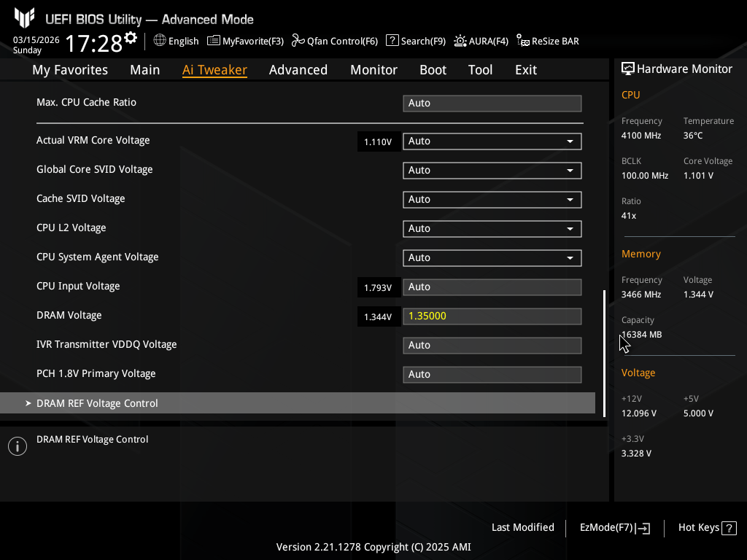Open the Monitor tab
Viewport: 747px width, 560px height.
[374, 70]
